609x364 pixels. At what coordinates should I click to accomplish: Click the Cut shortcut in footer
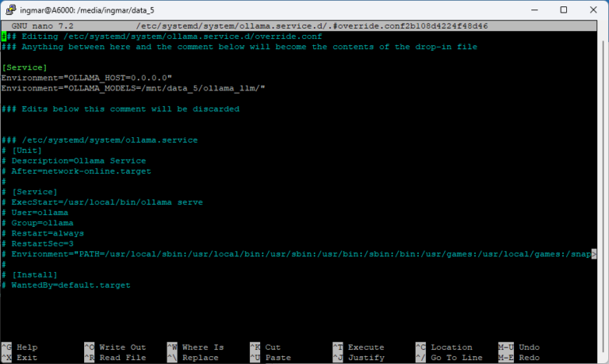[273, 347]
